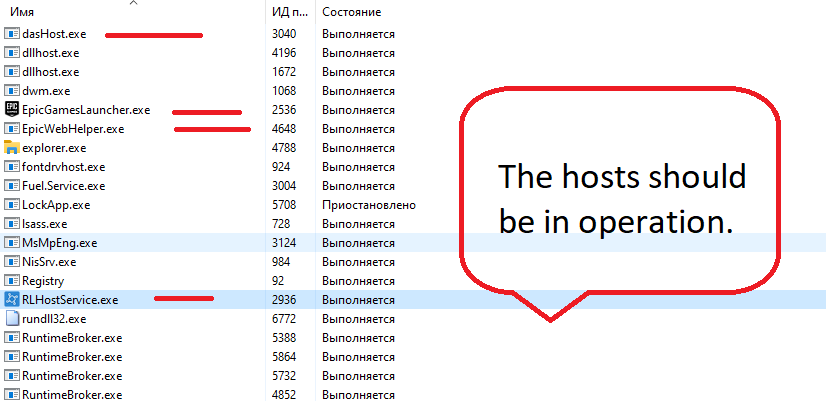The image size is (826, 401).
Task: Sort by the Состояние column header
Action: coord(351,12)
